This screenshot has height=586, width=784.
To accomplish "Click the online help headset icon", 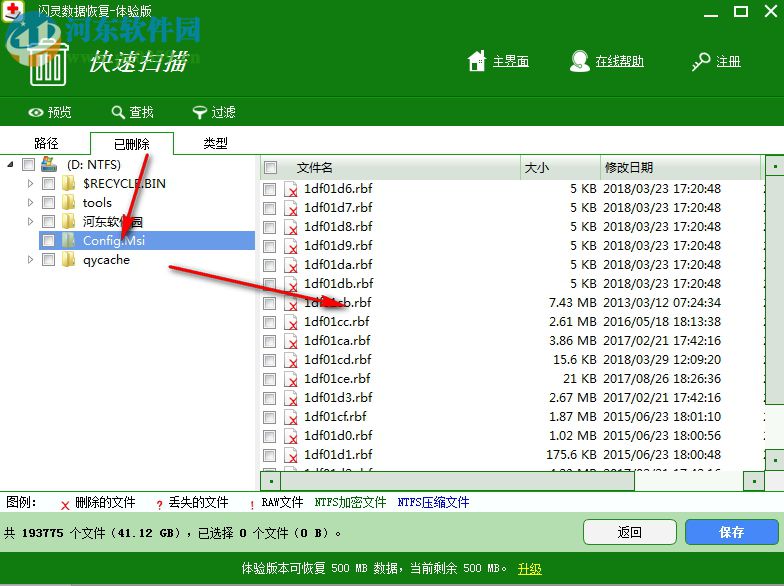I will (x=580, y=61).
